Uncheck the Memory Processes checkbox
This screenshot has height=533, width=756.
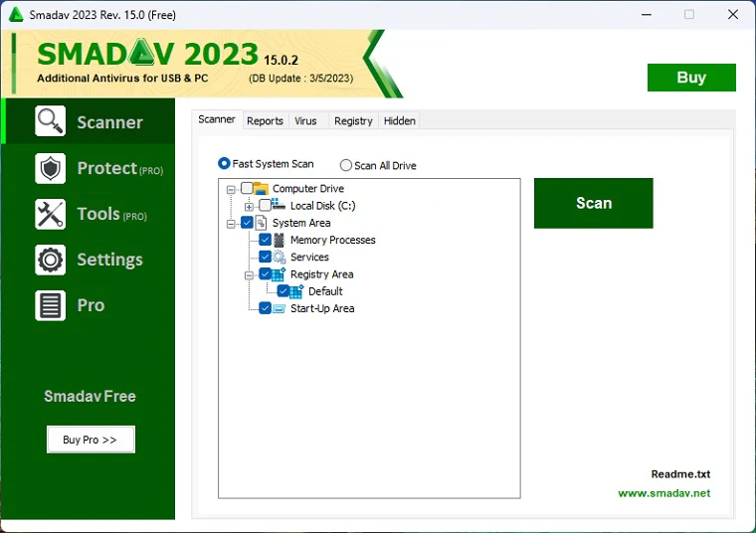(x=265, y=240)
